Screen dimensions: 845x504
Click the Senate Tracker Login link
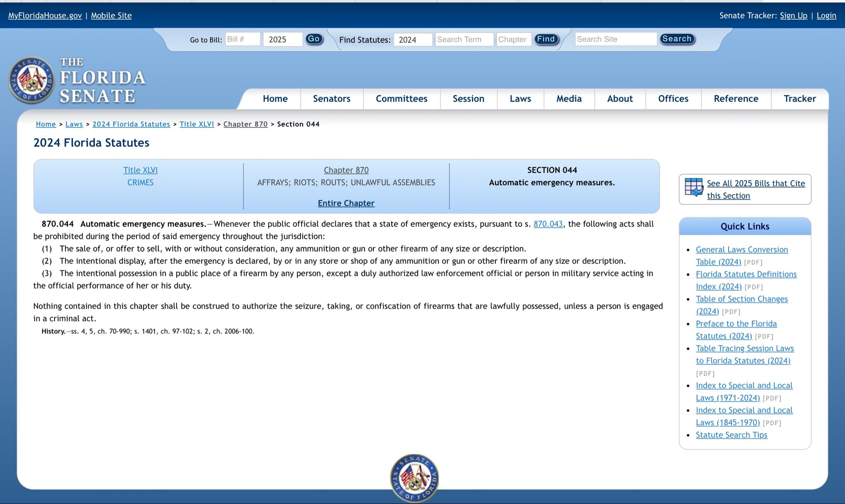click(826, 16)
